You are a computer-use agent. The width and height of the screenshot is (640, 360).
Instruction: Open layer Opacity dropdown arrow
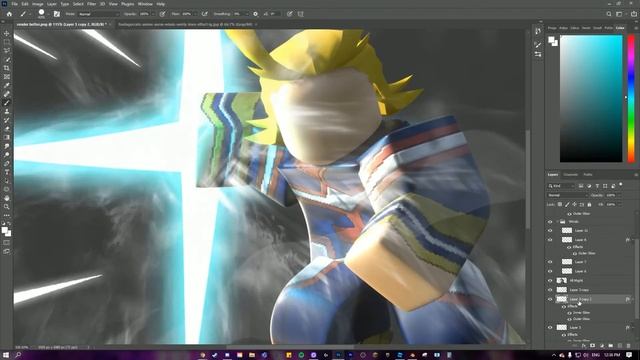620,195
